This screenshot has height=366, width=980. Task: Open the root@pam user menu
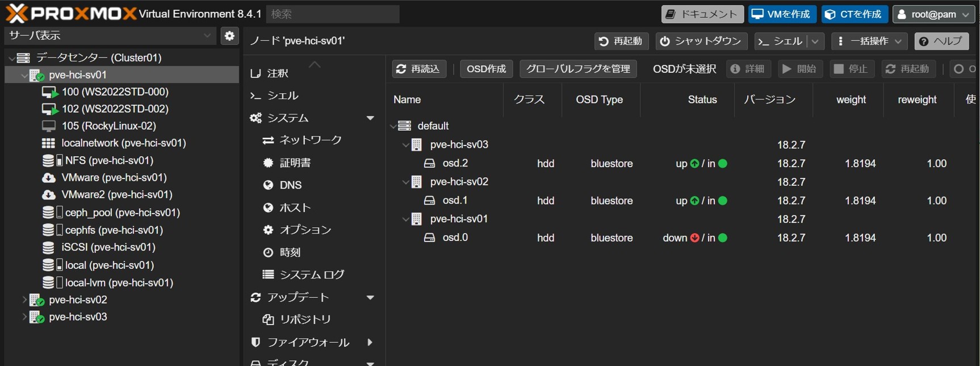[x=934, y=14]
